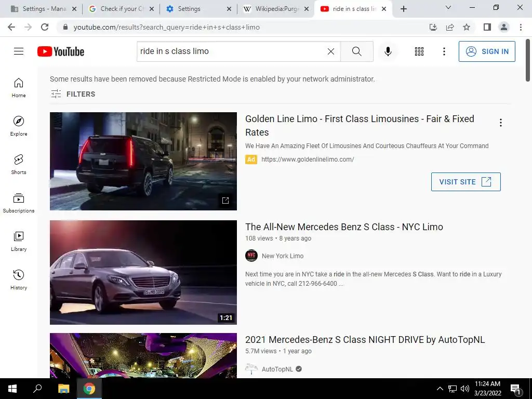The image size is (532, 399).
Task: Bookmark this page with the star
Action: coord(467,27)
